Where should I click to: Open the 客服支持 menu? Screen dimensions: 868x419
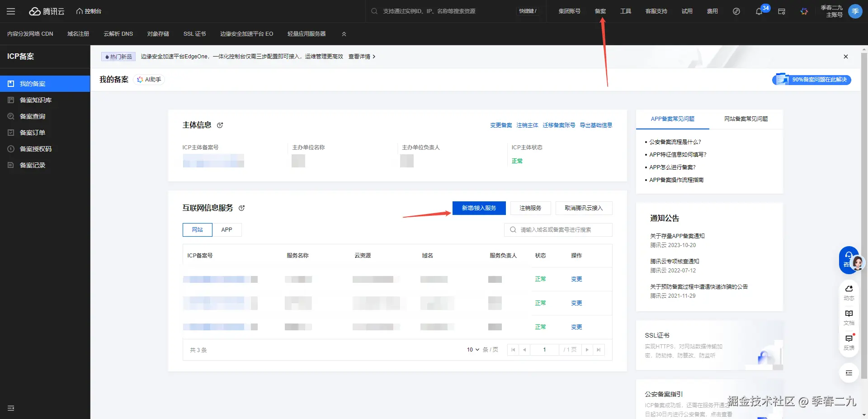(x=656, y=11)
